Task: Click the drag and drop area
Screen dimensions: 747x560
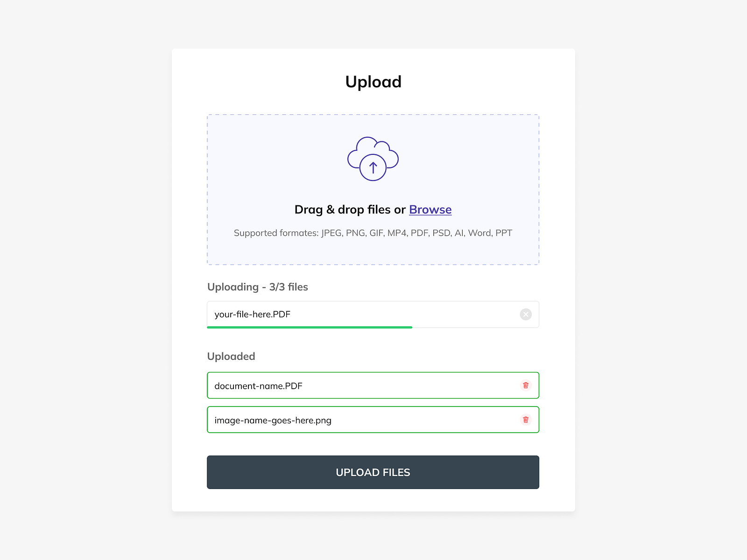Action: tap(373, 189)
